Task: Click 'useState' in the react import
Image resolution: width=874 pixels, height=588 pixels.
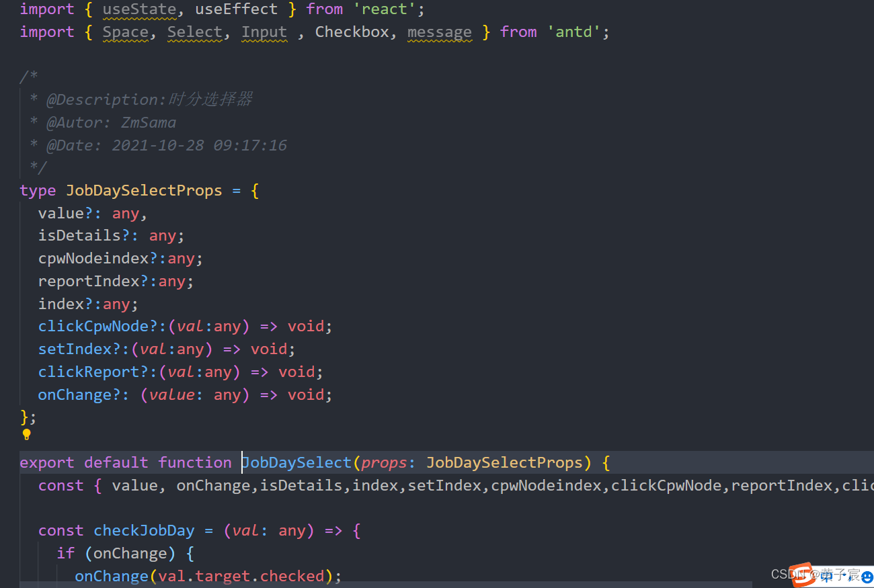Action: 140,9
